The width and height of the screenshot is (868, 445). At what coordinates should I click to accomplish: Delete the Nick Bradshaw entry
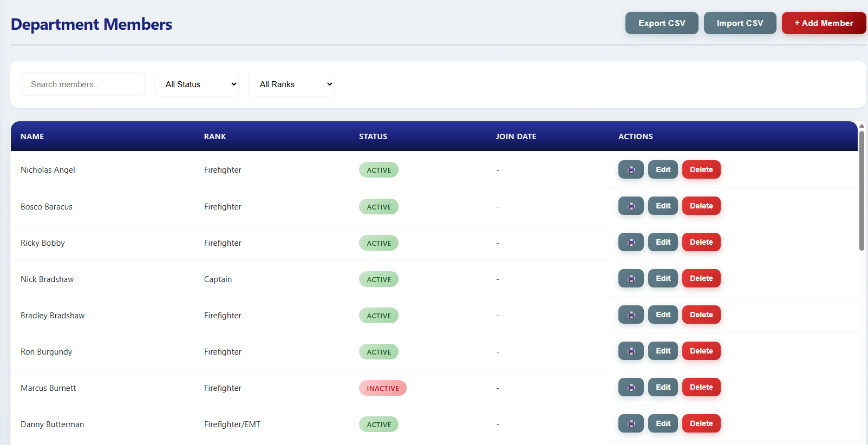(x=701, y=278)
